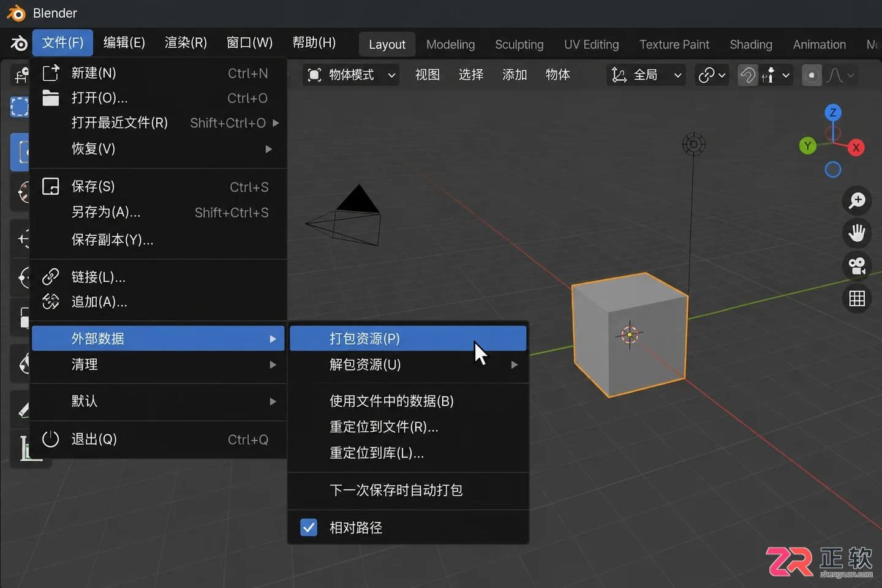Expand 清理 submenu
Screen dimensions: 882x588
pyautogui.click(x=158, y=364)
